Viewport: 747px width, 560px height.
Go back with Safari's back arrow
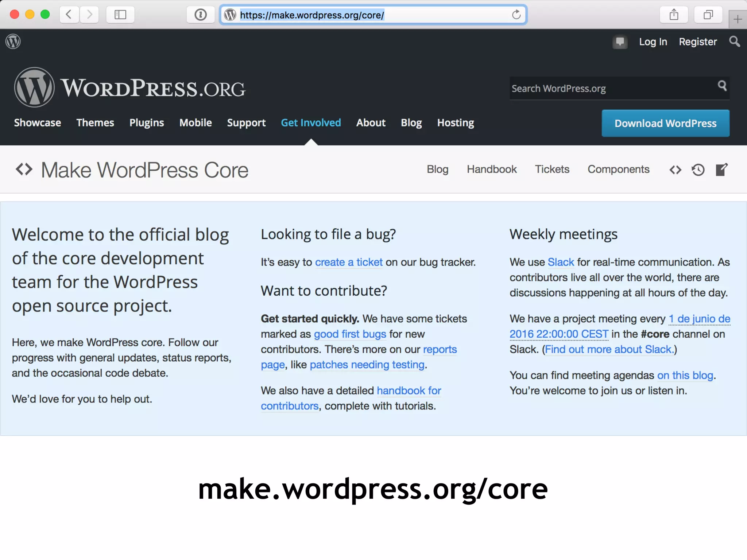[69, 15]
